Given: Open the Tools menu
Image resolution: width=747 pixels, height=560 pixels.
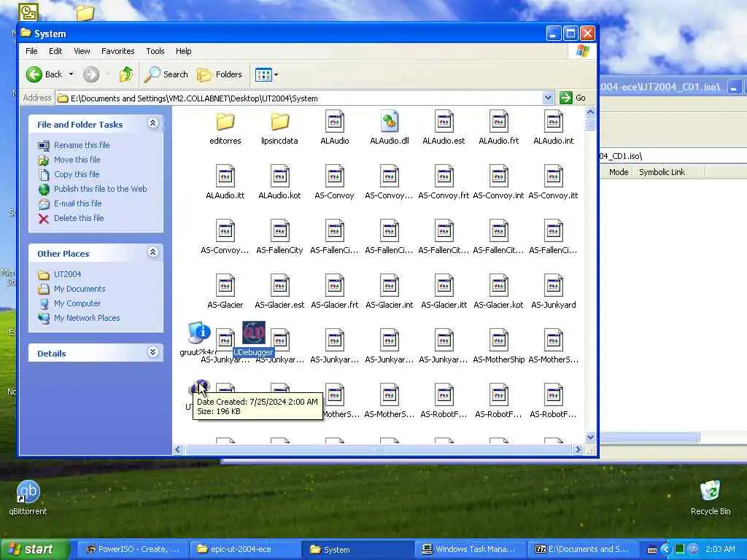Looking at the screenshot, I should click(155, 51).
